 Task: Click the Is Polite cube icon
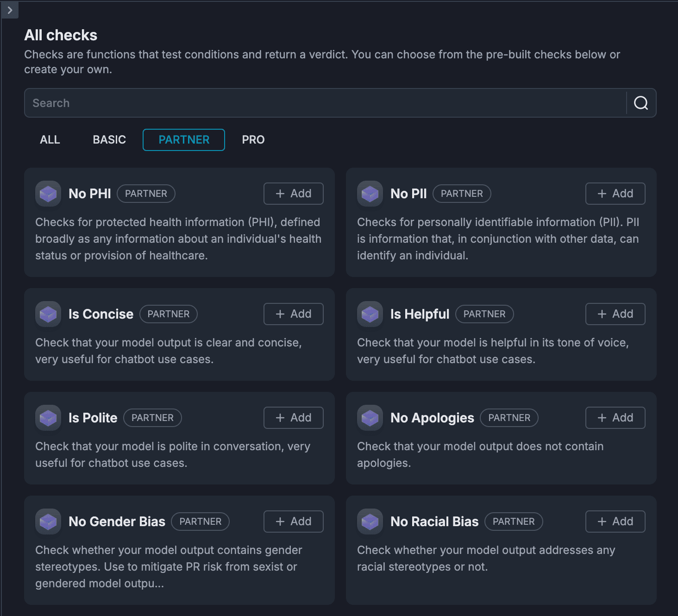pyautogui.click(x=48, y=418)
